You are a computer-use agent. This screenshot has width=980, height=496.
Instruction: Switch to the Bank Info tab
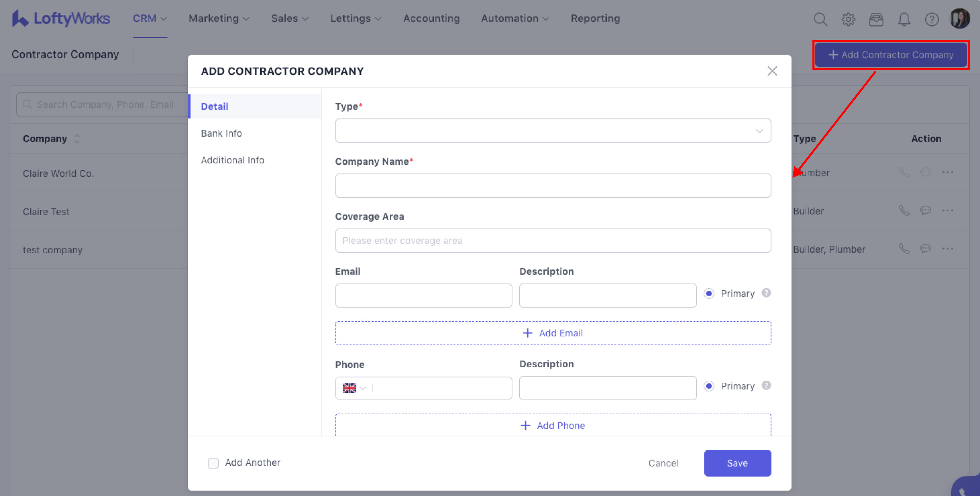coord(221,133)
